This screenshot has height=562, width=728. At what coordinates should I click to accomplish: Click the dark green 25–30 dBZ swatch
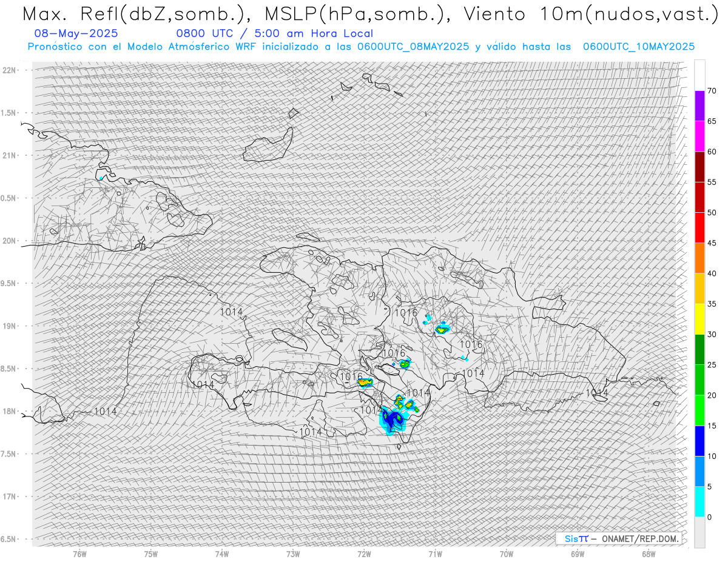click(x=699, y=349)
